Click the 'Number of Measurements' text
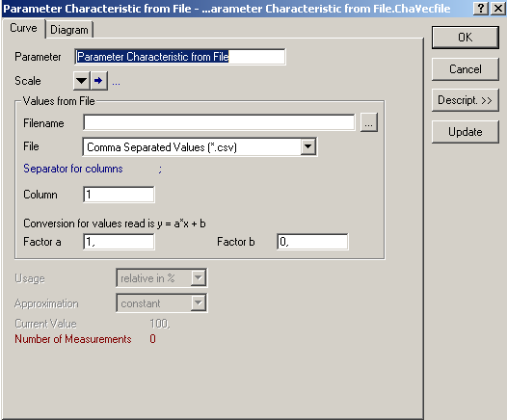The image size is (507, 420). point(73,339)
